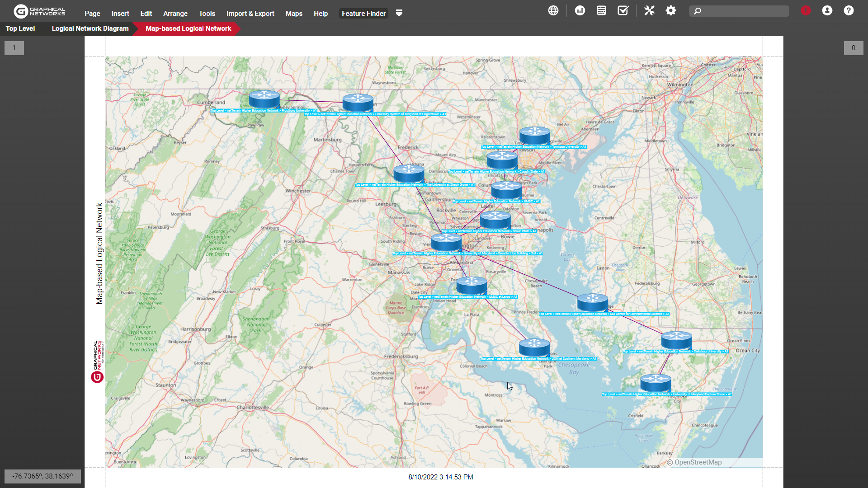Click the red alert notification icon
Viewport: 868px width, 488px height.
point(806,10)
